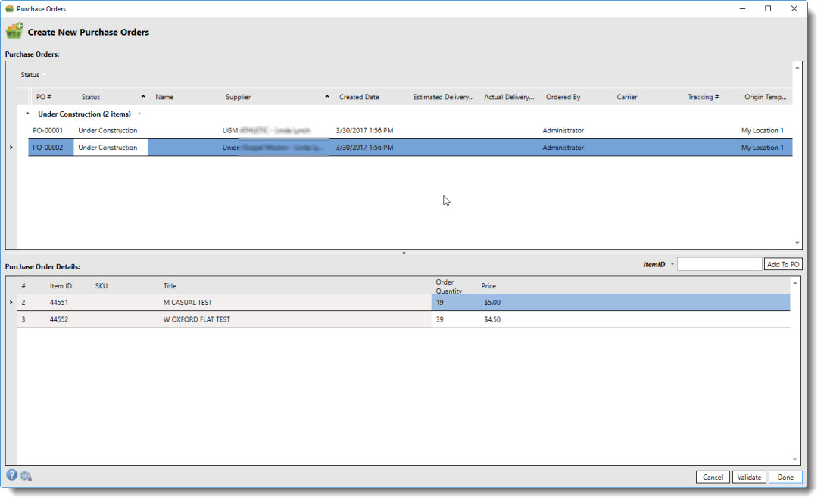The height and width of the screenshot is (504, 824).
Task: Click the Done button
Action: [x=785, y=477]
